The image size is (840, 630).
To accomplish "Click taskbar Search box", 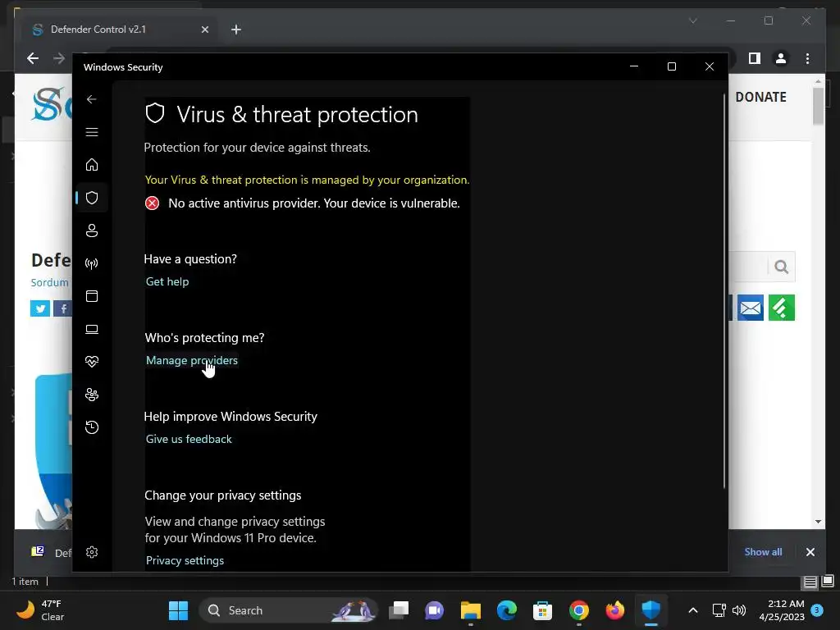I will point(289,610).
